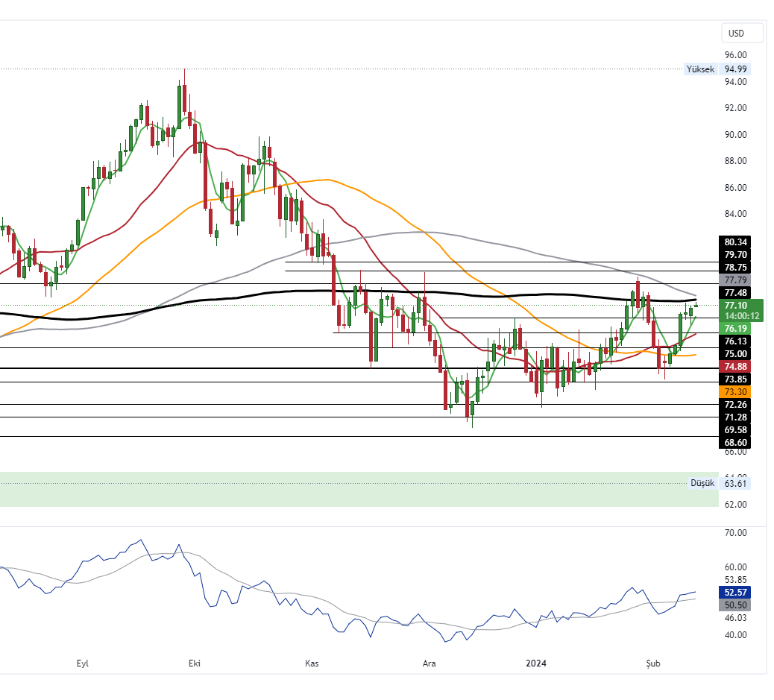This screenshot has height=700, width=774.
Task: Click the gray 50.50 RSI average label
Action: tap(736, 605)
